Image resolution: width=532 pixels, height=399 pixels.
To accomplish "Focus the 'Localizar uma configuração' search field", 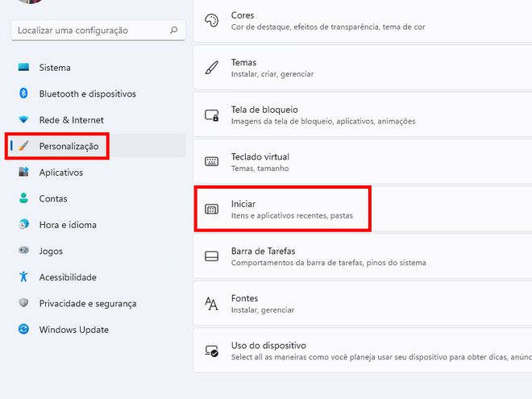I will 98,30.
